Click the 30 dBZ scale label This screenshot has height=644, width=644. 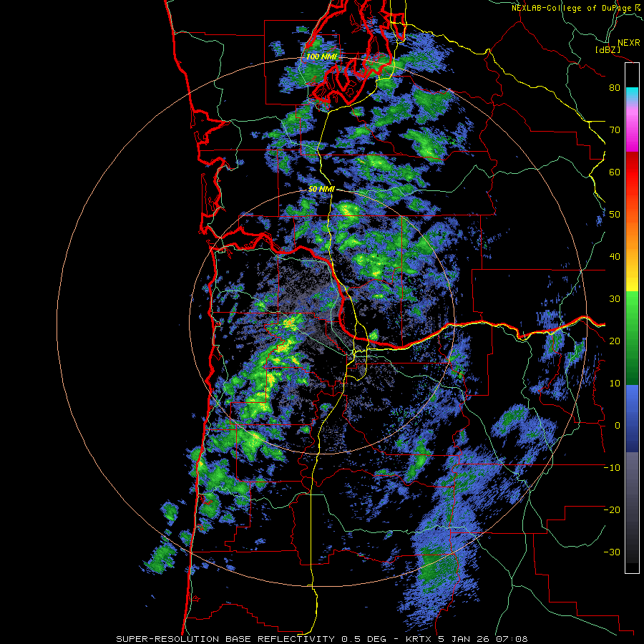pyautogui.click(x=615, y=298)
